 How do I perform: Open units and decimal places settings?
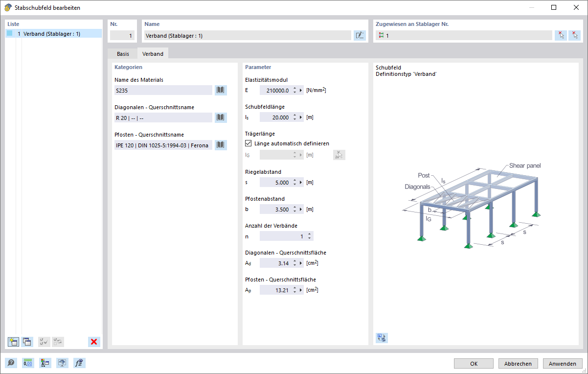point(28,363)
